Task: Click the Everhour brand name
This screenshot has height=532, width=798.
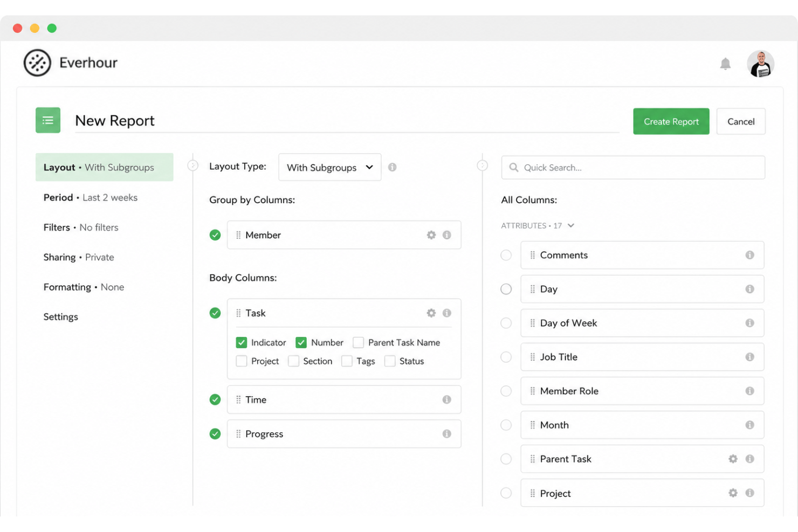Action: 88,63
